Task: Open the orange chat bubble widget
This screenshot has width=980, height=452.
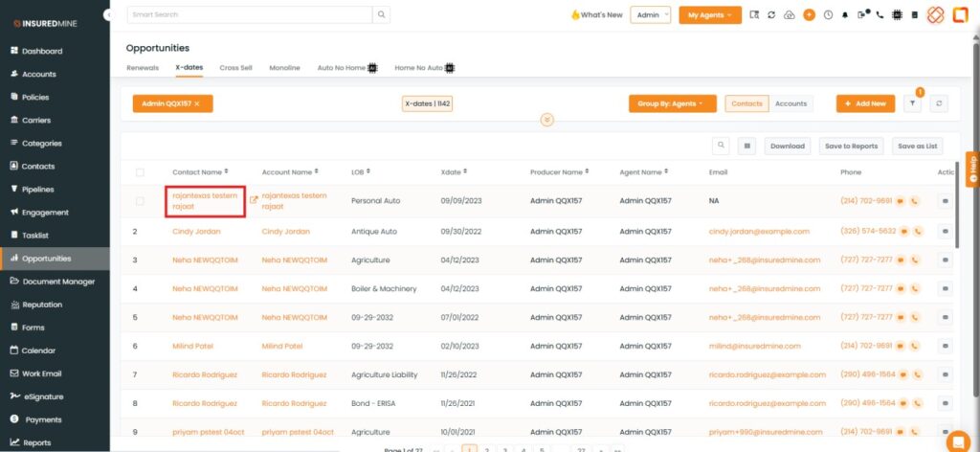Action: (957, 441)
